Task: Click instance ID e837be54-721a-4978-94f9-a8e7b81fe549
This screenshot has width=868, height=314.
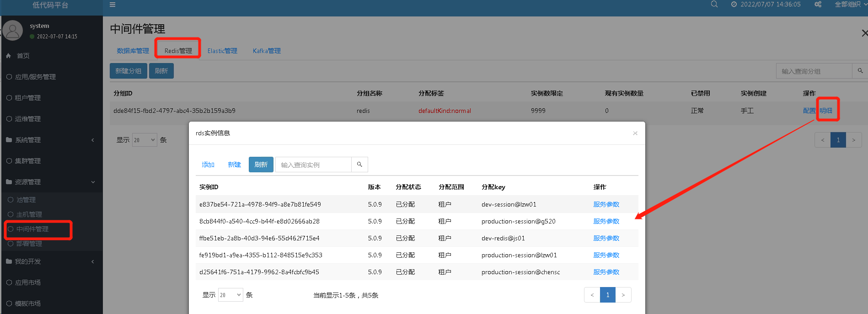Action: [260, 204]
